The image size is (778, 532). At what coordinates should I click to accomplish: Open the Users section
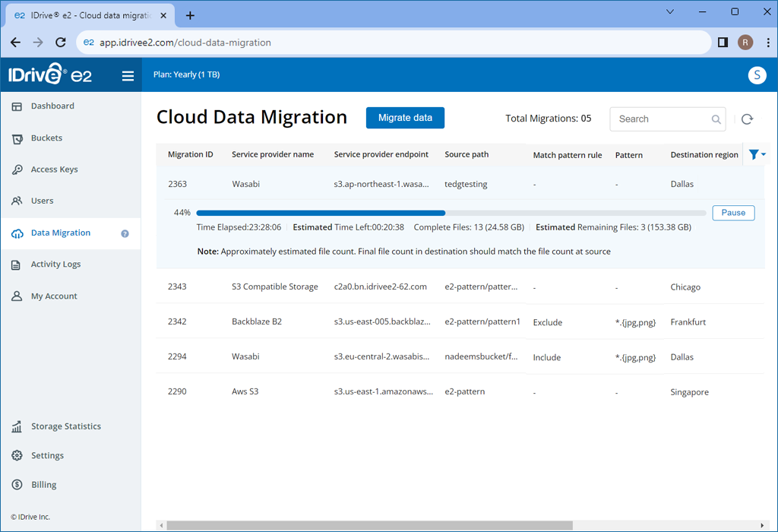[43, 201]
